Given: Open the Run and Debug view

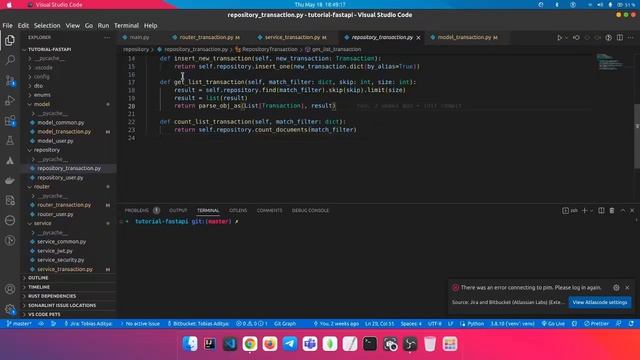Looking at the screenshot, I should [x=10, y=100].
